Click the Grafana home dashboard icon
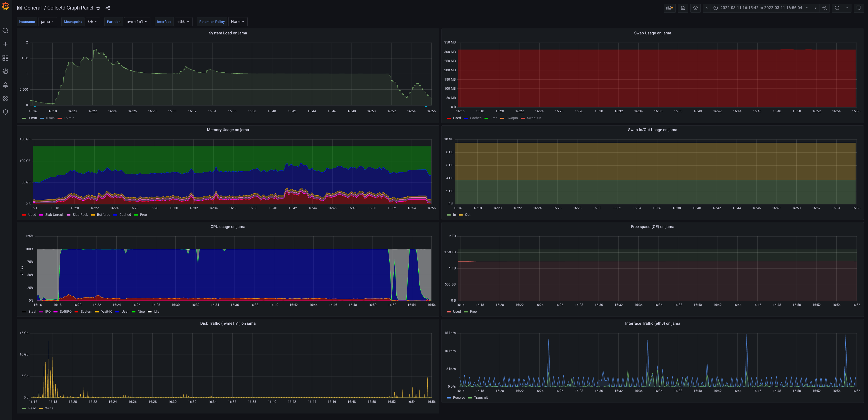Viewport: 868px width, 420px height. [x=5, y=7]
